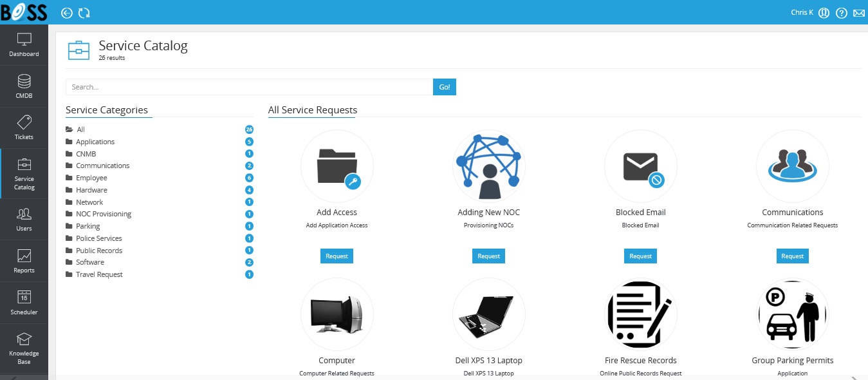Request the Add Access service
The width and height of the screenshot is (868, 380).
point(337,256)
